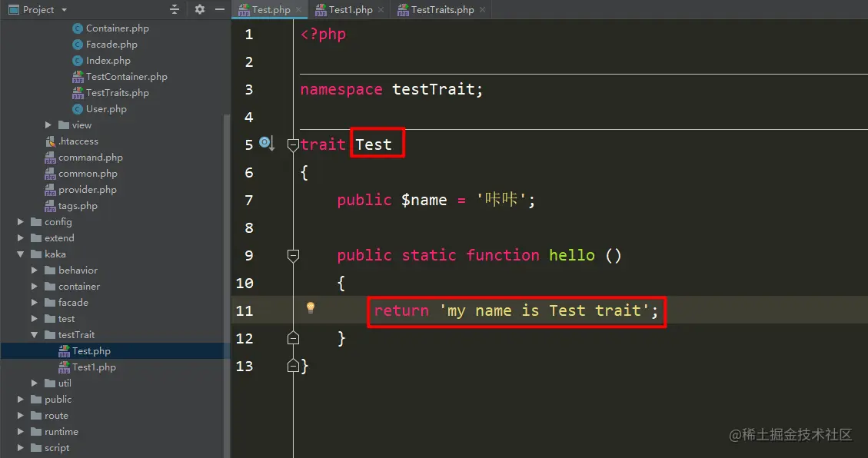This screenshot has width=868, height=458.
Task: Click the namespace keyword on line 3
Action: tap(341, 89)
